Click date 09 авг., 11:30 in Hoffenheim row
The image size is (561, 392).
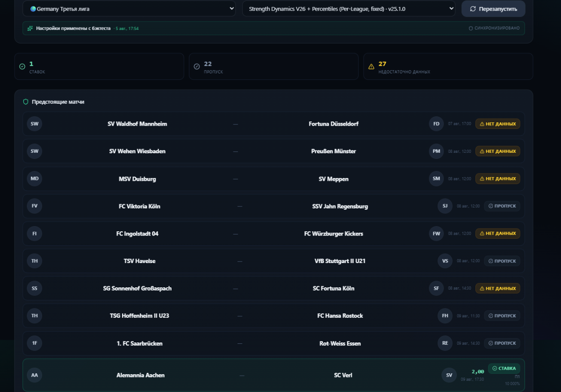click(468, 316)
